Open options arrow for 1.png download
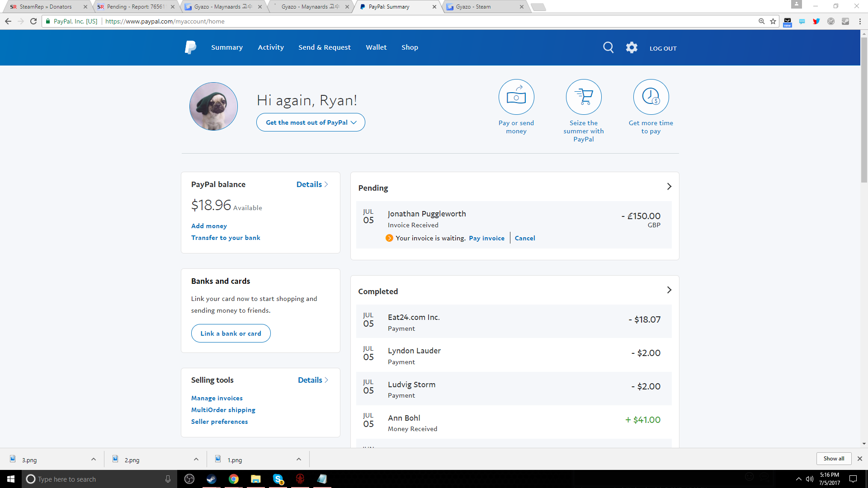The image size is (868, 488). (299, 460)
